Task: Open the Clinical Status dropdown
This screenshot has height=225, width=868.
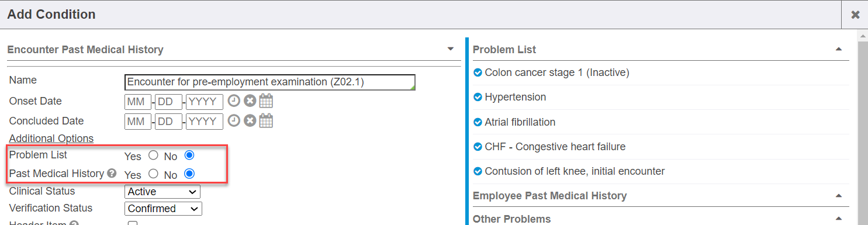Action: click(x=162, y=192)
